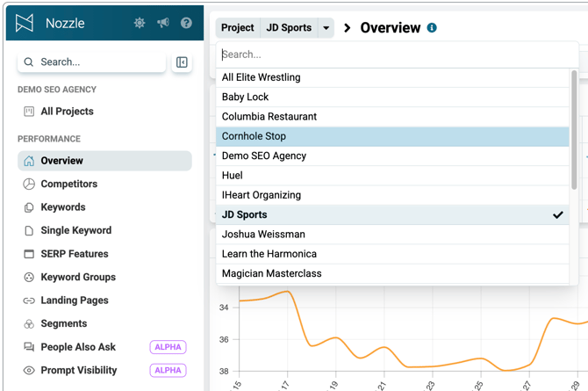The image size is (588, 391).
Task: Focus the sidebar Search field
Action: pyautogui.click(x=91, y=62)
